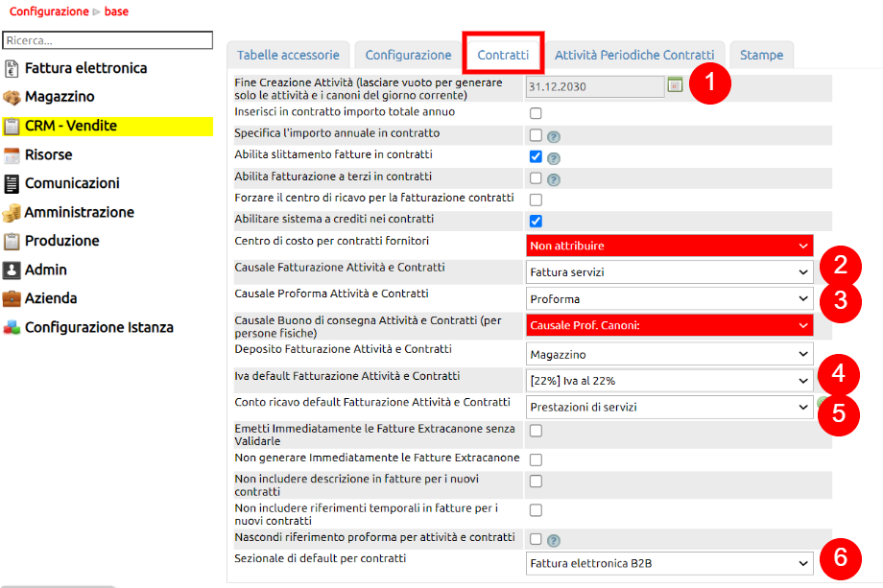883x588 pixels.
Task: Open Admin section
Action: coord(46,270)
